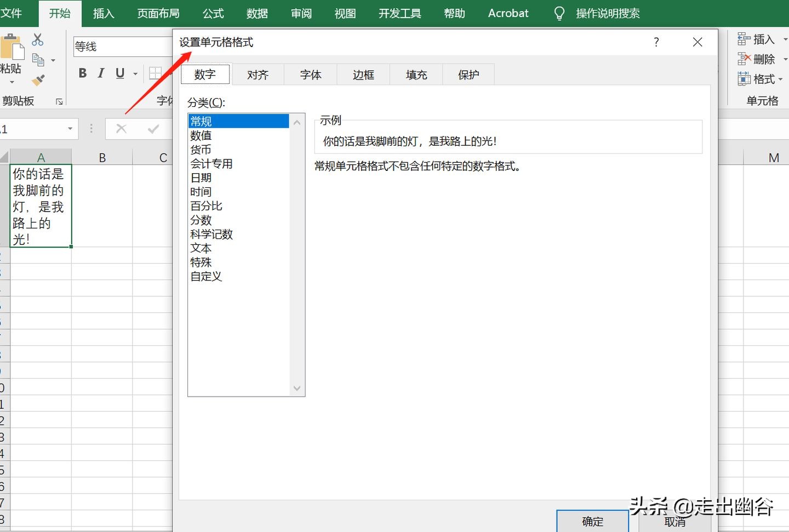Expand the Paste dropdown arrow

(x=12, y=83)
